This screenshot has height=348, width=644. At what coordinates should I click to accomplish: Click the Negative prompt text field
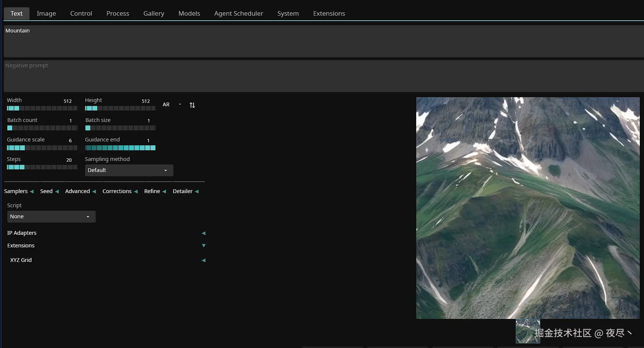(324, 76)
